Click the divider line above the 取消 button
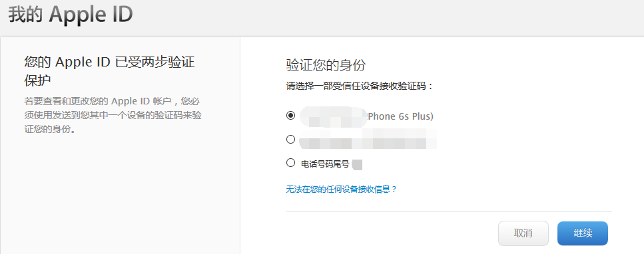 [449, 211]
